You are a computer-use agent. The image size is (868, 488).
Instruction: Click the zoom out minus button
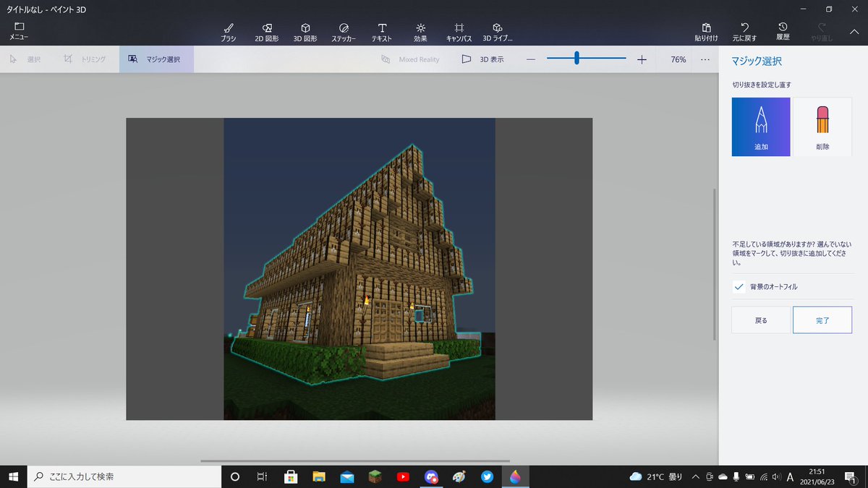click(x=531, y=59)
